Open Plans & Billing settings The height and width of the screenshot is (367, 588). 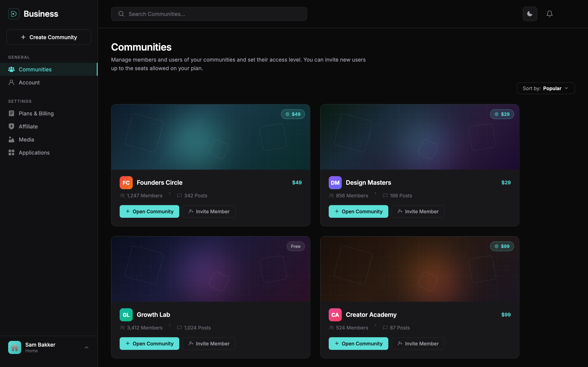point(36,113)
